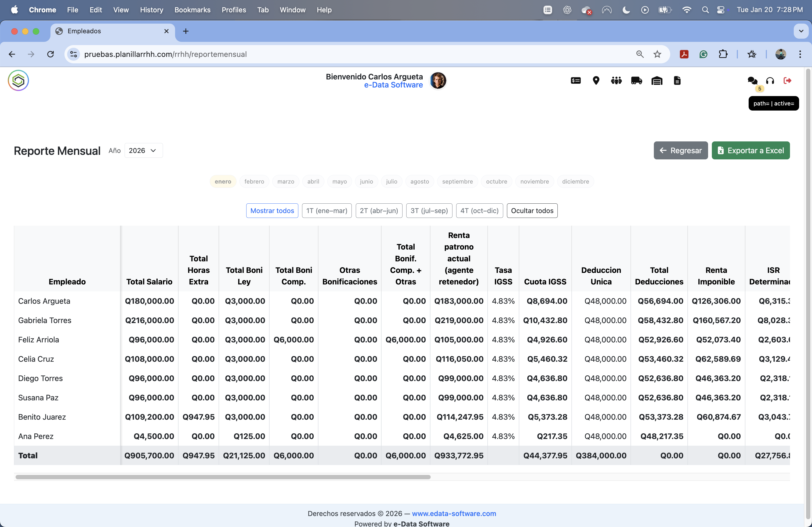The width and height of the screenshot is (812, 527).
Task: Click the location pin icon
Action: tap(596, 80)
